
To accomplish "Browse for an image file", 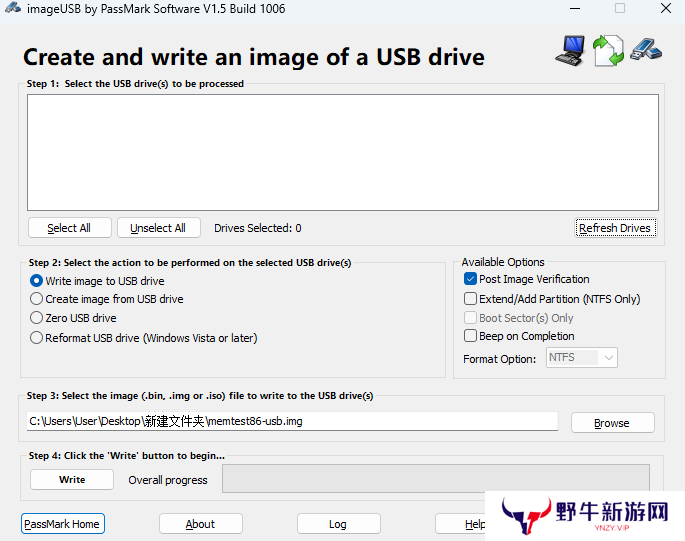I will pos(612,423).
